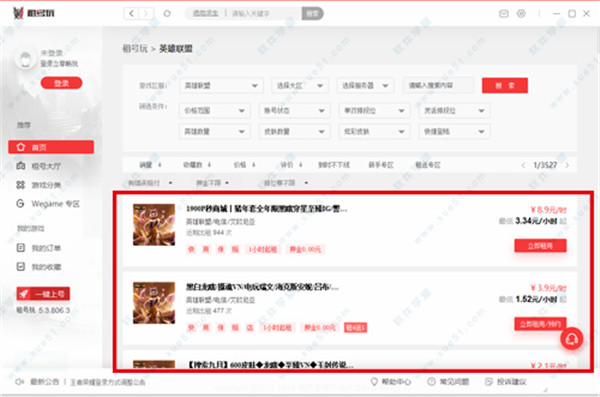Click the refresh circle icon near navigation arrows
600x397 pixels.
(167, 14)
